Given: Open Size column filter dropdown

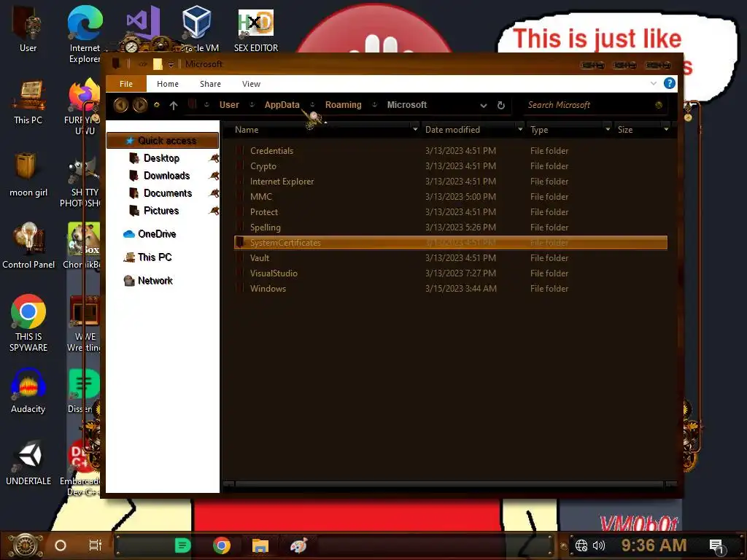Looking at the screenshot, I should 666,130.
